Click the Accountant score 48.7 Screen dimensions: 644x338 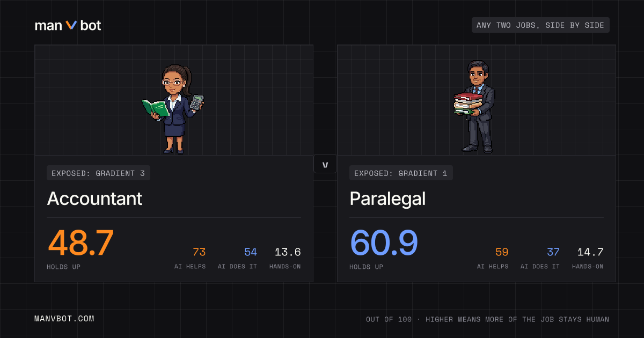click(80, 243)
